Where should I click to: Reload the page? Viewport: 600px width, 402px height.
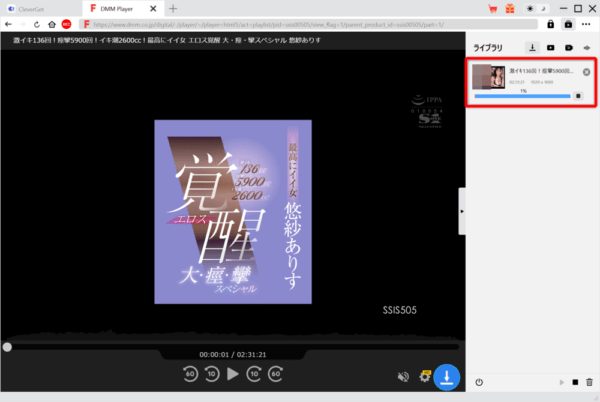point(37,24)
